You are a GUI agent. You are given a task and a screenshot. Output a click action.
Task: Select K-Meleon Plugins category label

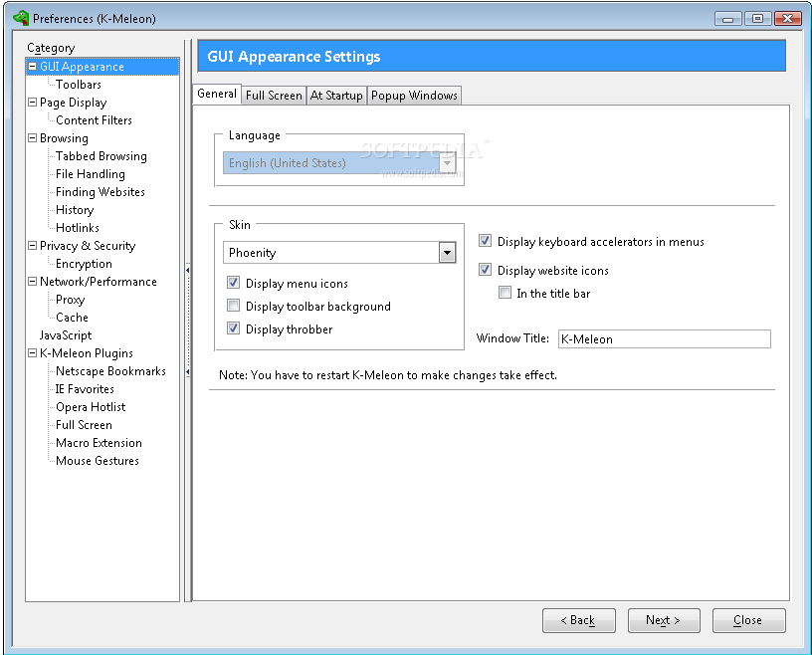click(x=86, y=353)
